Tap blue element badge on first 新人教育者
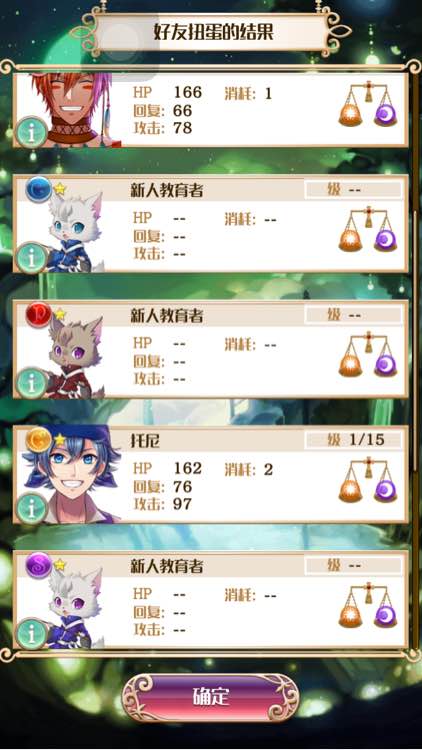 (x=38, y=190)
